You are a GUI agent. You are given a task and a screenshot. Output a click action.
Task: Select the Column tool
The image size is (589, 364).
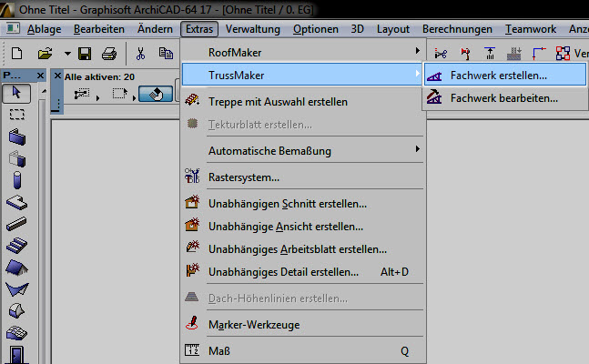coord(17,180)
